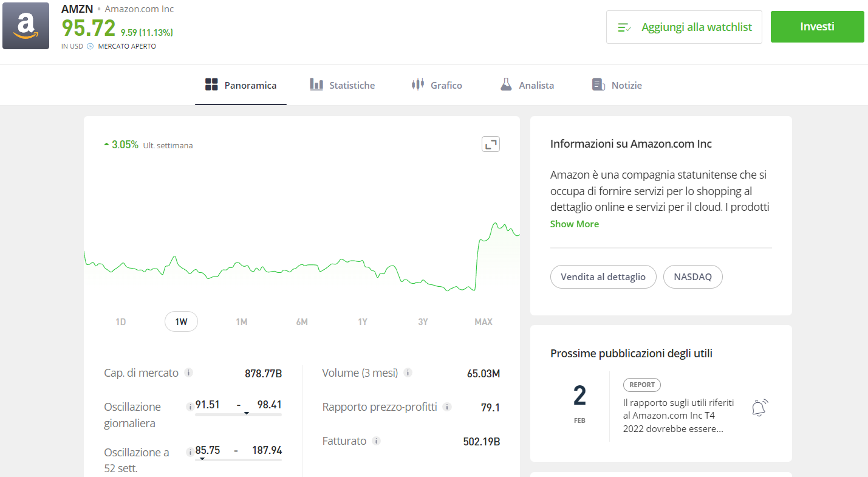
Task: Click the REPORT badge
Action: pyautogui.click(x=642, y=385)
